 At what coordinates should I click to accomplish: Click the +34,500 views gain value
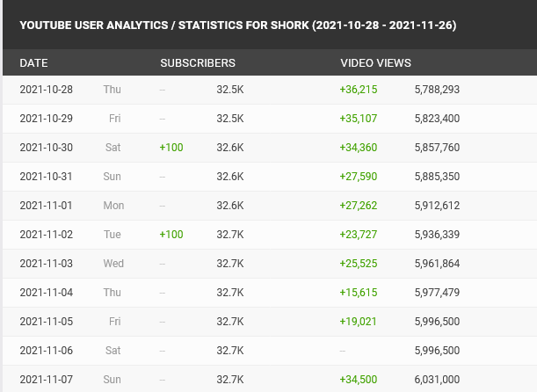point(358,380)
